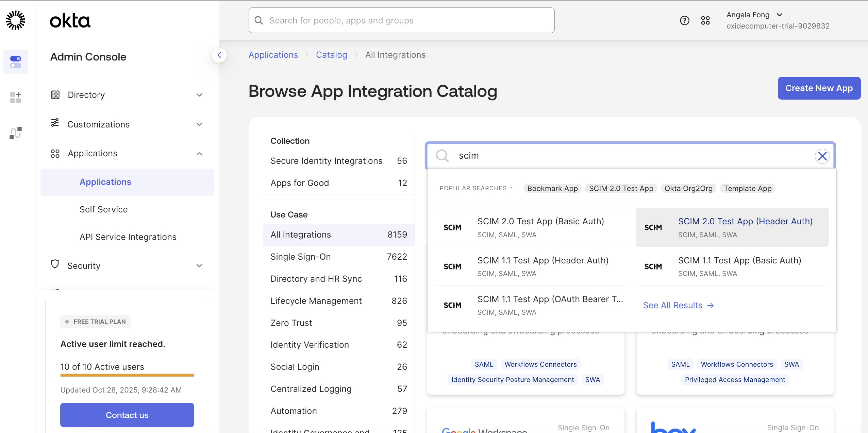This screenshot has width=868, height=433.
Task: Click the SCIM 2.0 Test App (Basic Auth) logo
Action: 452,227
